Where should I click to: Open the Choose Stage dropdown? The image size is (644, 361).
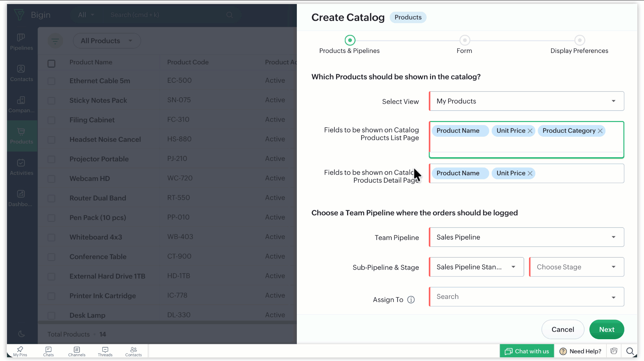coord(576,267)
